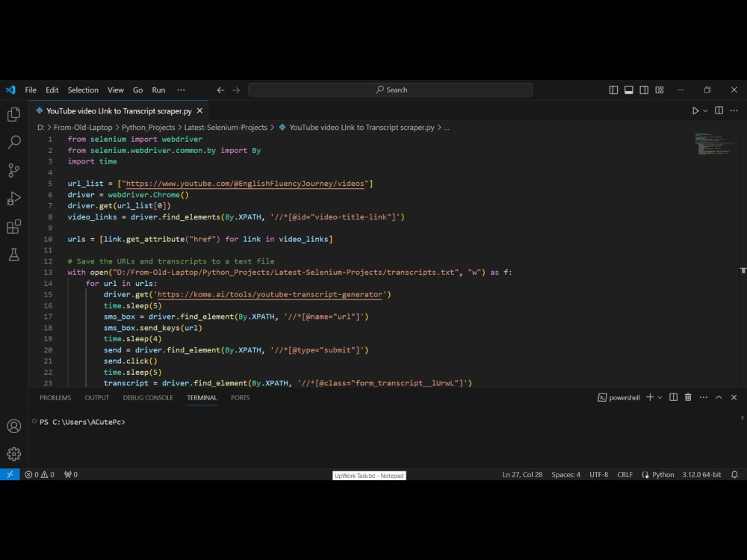Expand breadcrumb Python_Projects folder
Viewport: 747px width, 560px height.
click(148, 127)
